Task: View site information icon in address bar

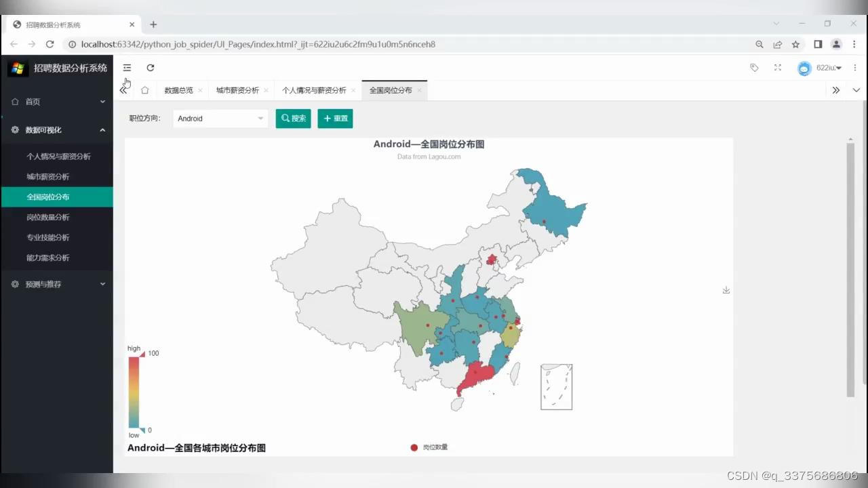Action: pos(72,44)
